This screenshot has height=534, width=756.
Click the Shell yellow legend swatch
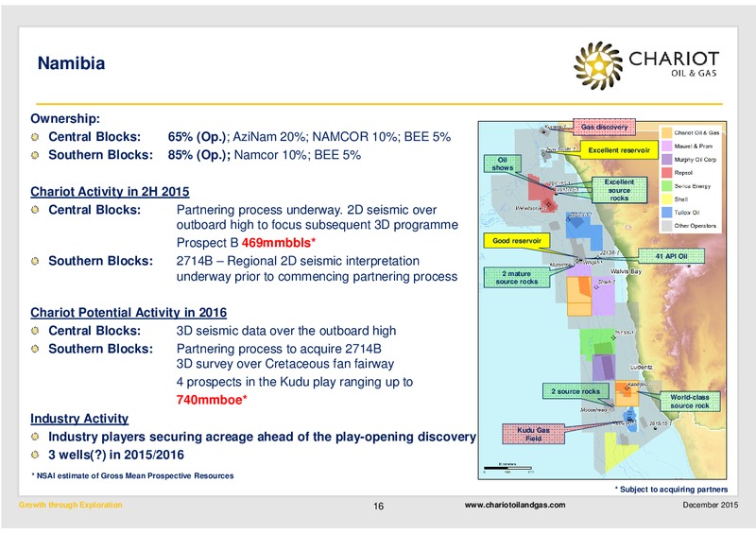pos(667,198)
